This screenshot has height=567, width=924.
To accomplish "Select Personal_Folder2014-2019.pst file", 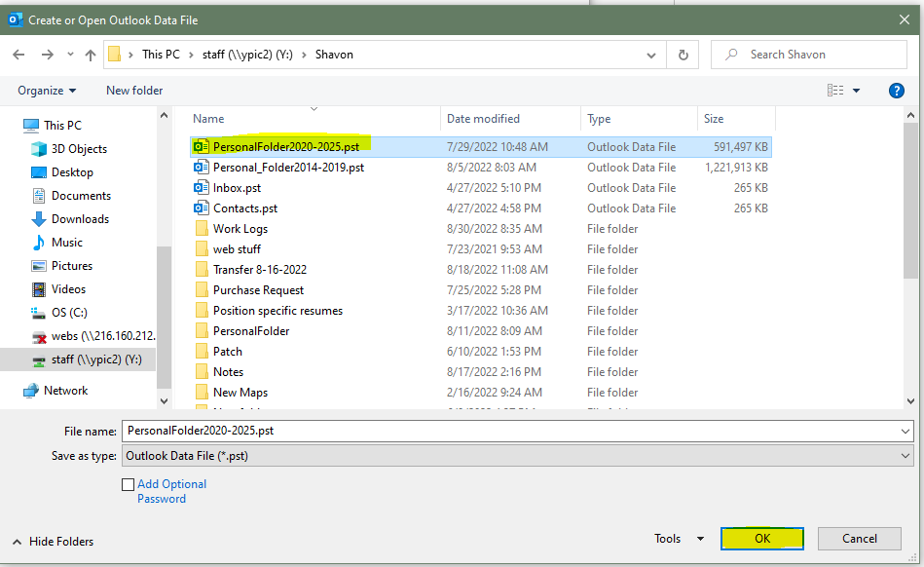I will point(288,168).
